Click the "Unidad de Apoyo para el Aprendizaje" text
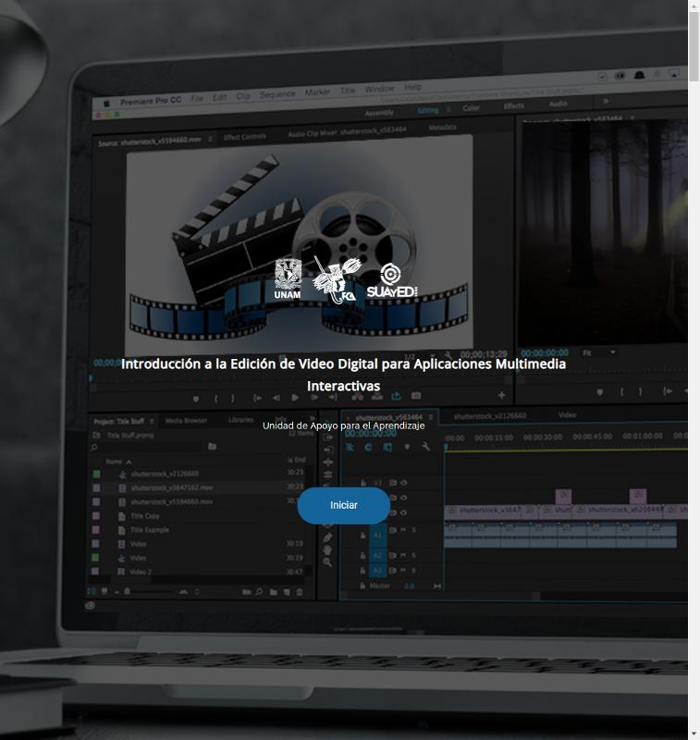This screenshot has width=700, height=740. point(343,425)
